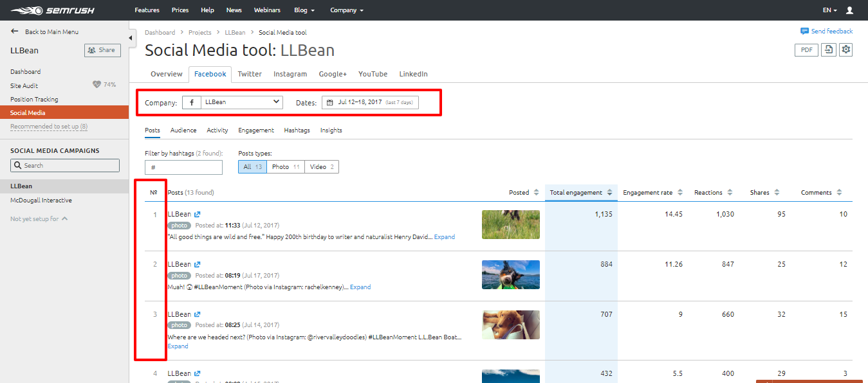Open external link icon for 11:33 post
Viewport: 868px width, 383px height.
198,215
